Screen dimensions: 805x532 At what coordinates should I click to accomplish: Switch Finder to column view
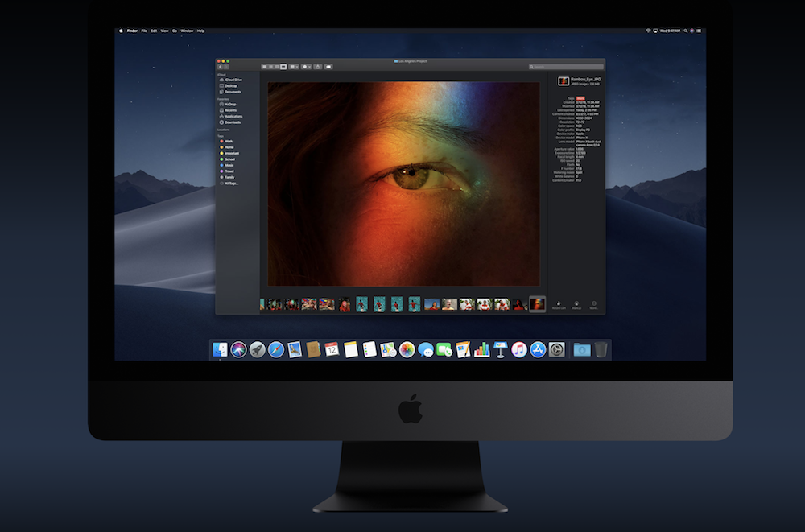[x=277, y=67]
